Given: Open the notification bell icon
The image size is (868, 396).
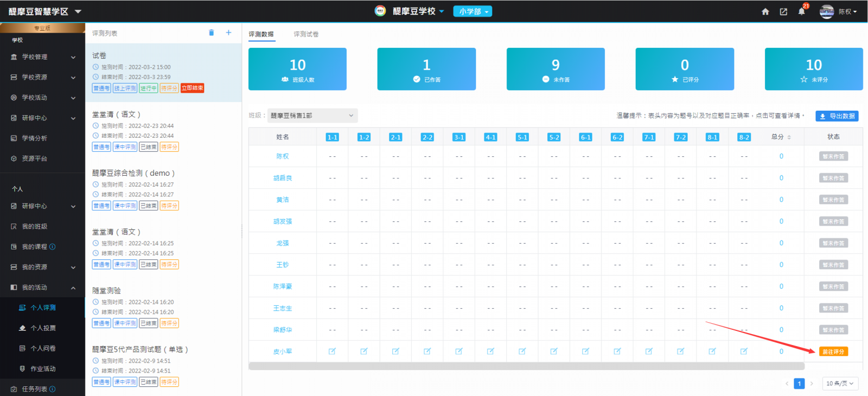Looking at the screenshot, I should (x=801, y=11).
